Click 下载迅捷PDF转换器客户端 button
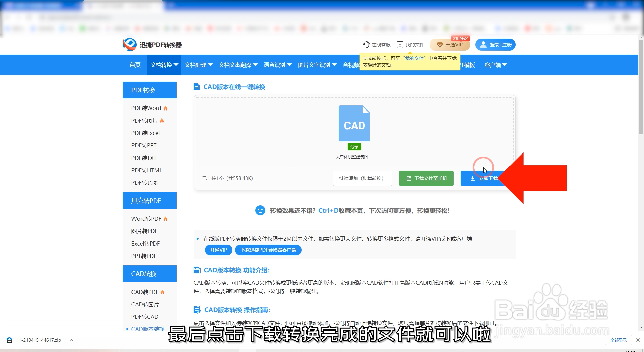The width and height of the screenshot is (644, 352). pos(268,250)
